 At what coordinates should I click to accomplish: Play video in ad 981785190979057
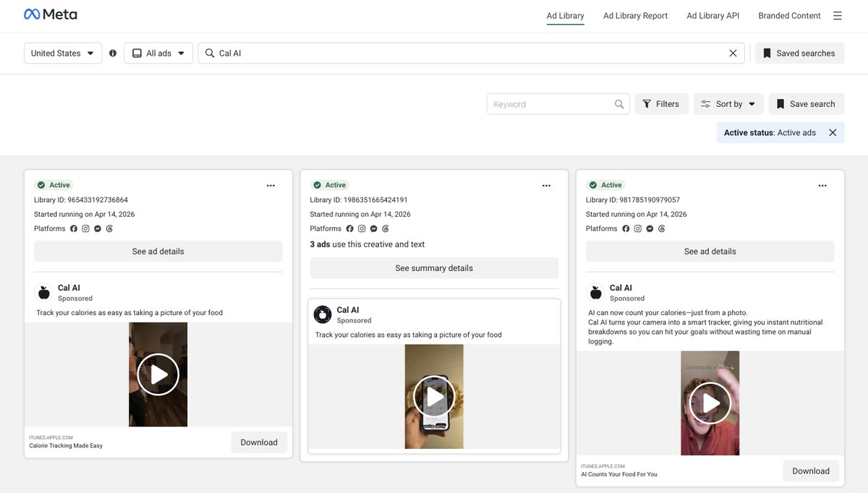tap(710, 403)
